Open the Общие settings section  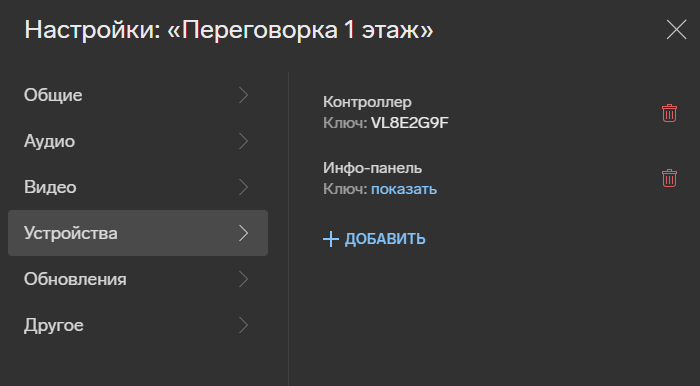point(138,95)
